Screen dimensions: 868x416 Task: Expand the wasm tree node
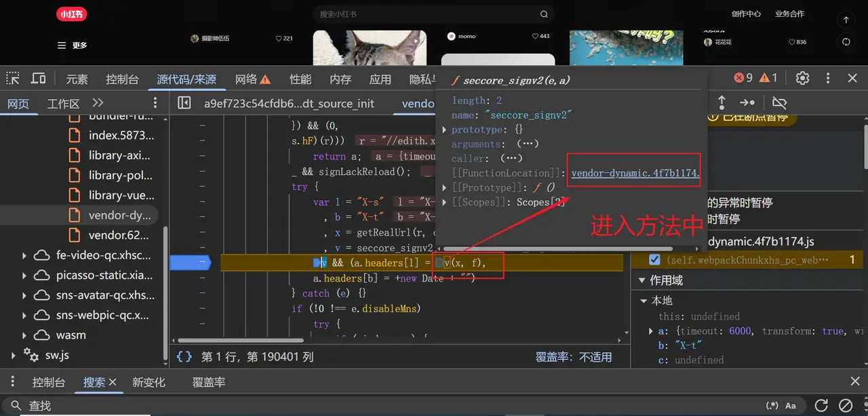(x=24, y=335)
